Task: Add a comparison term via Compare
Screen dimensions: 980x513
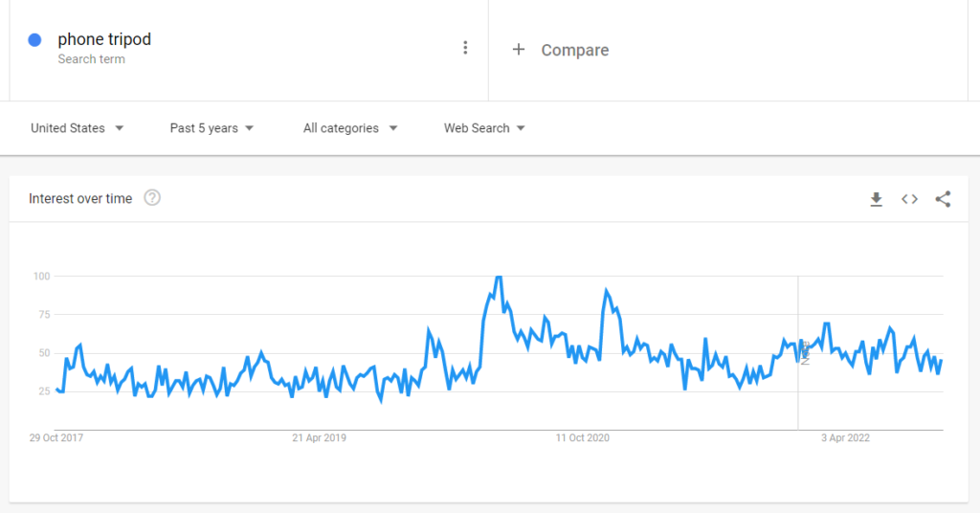Action: point(574,50)
